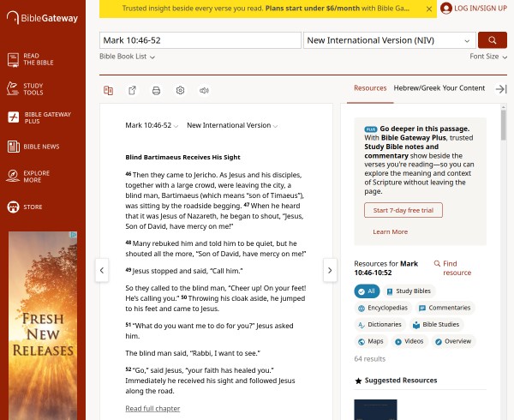Add parallel translation using the toolbar icon
Viewport: 514px width, 420px height.
click(108, 90)
